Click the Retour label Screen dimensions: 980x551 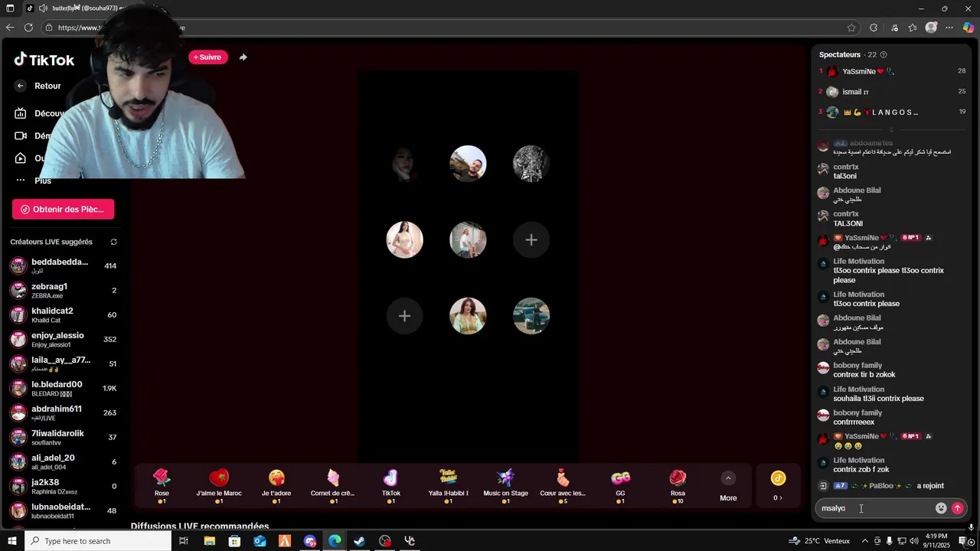(x=47, y=86)
